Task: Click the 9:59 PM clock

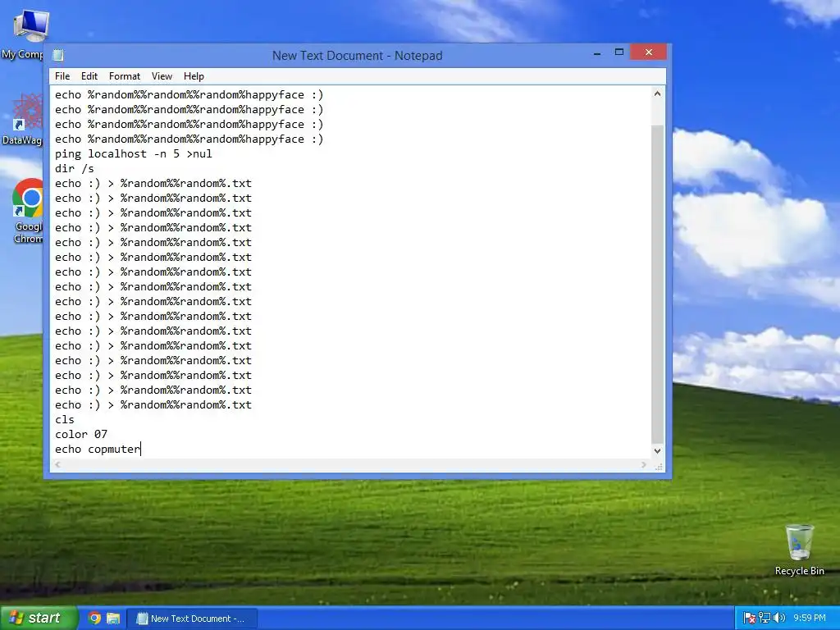Action: (810, 619)
